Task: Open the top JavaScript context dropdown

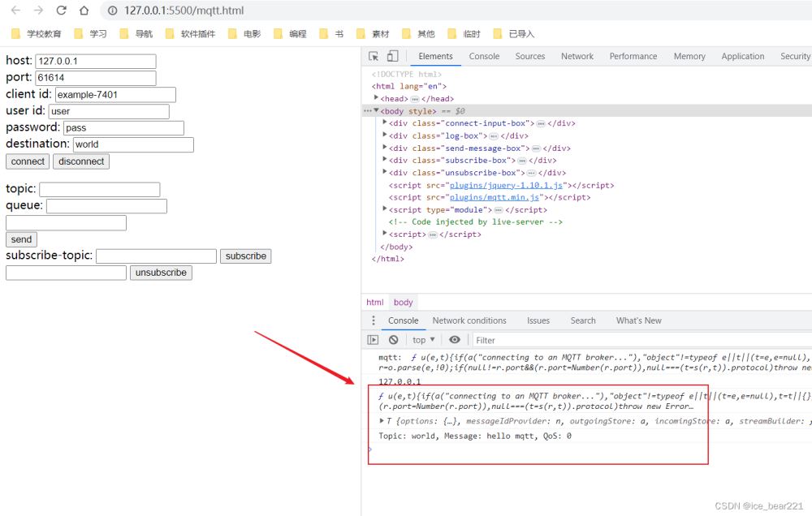Action: tap(423, 340)
